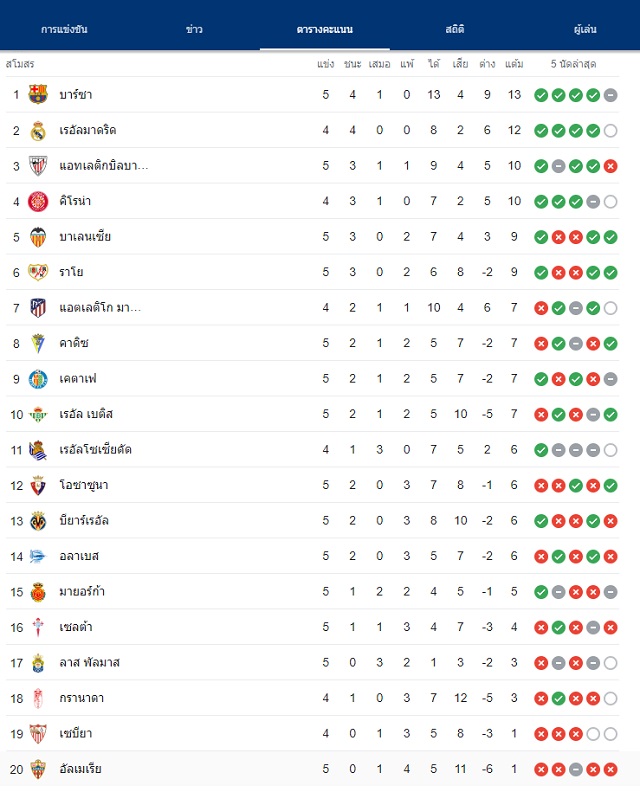Click the Atlético Madrid crest icon
The image size is (640, 792).
click(x=38, y=308)
